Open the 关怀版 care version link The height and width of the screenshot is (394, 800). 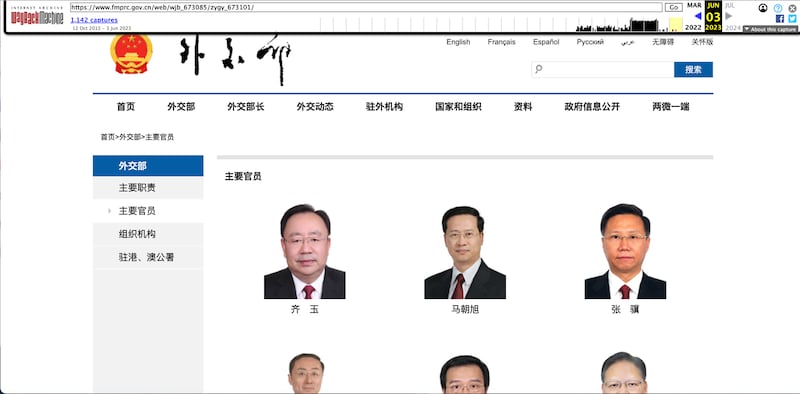pyautogui.click(x=702, y=42)
